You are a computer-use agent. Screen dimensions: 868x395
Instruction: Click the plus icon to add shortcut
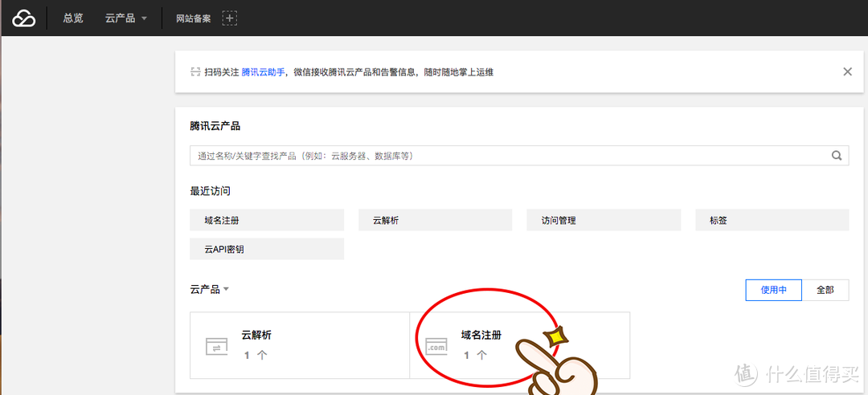230,18
